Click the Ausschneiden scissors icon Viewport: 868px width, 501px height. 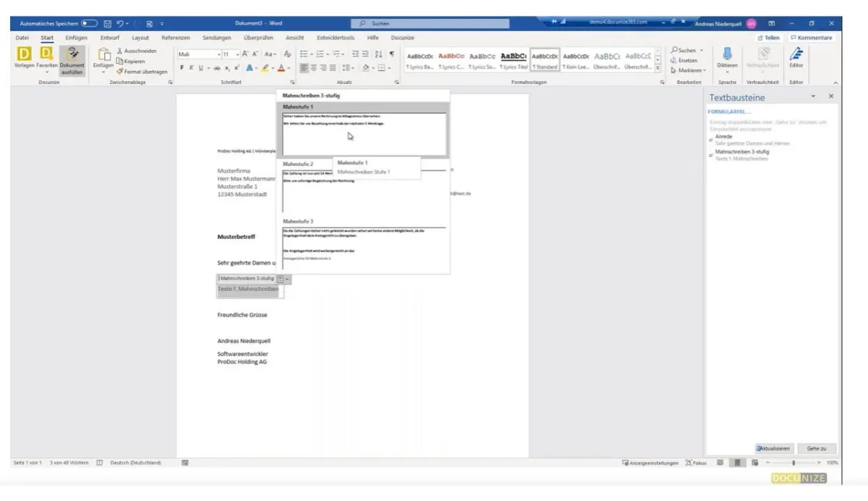[120, 51]
